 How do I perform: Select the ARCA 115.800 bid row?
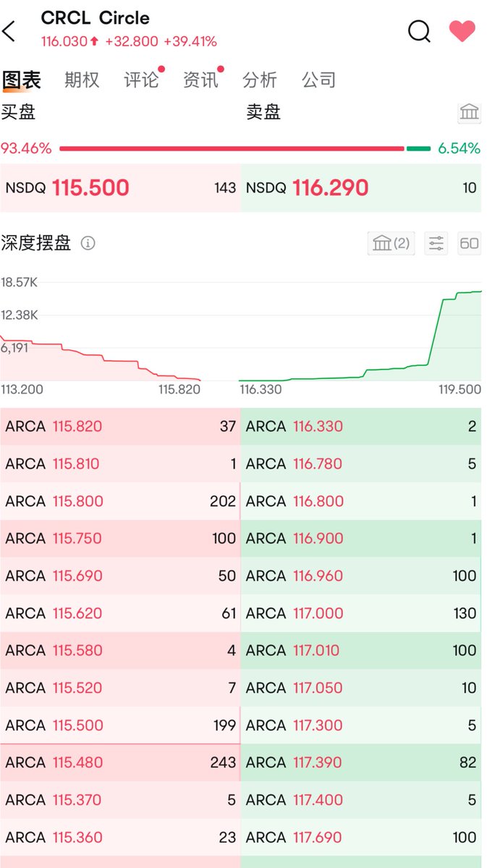click(x=120, y=501)
